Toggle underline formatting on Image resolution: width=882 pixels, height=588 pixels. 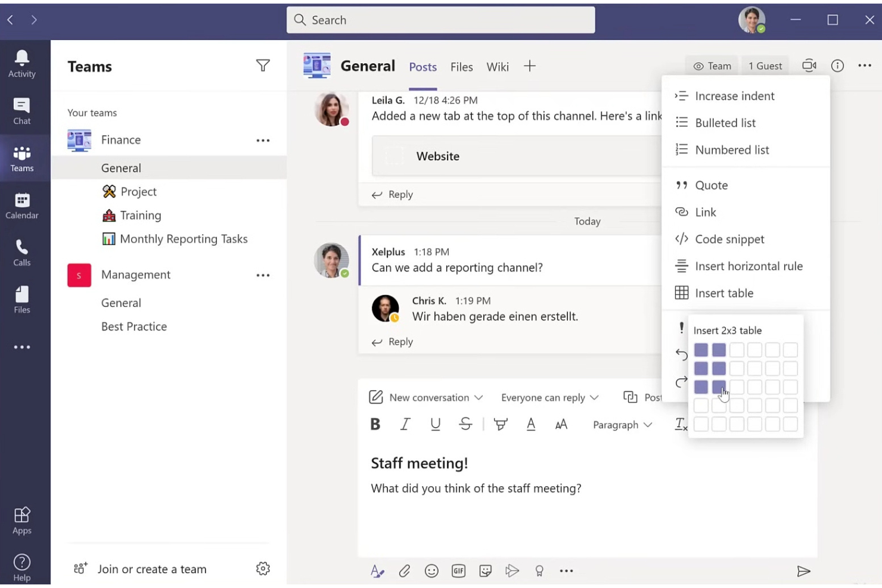(435, 424)
